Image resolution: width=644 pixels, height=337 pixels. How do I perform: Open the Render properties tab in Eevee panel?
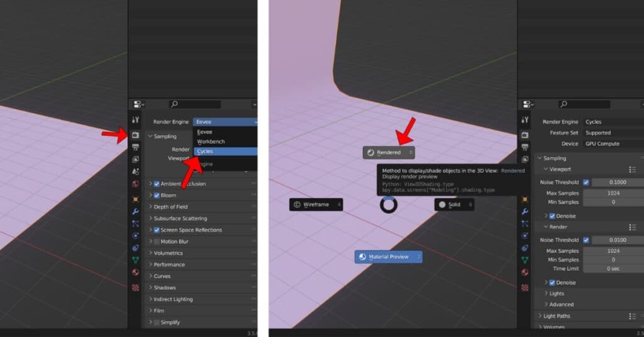(136, 135)
